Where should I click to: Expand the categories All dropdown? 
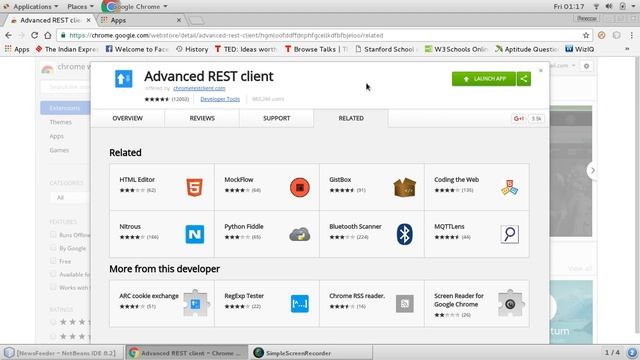coord(70,198)
